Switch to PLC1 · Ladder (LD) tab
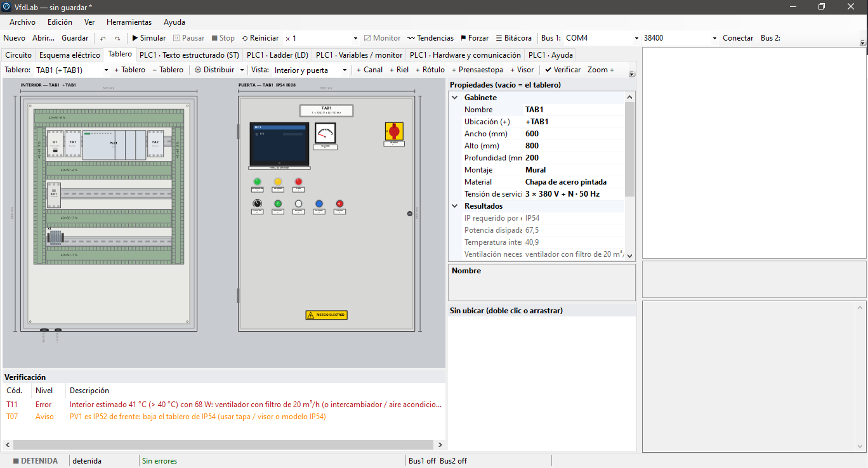This screenshot has height=468, width=868. [277, 55]
